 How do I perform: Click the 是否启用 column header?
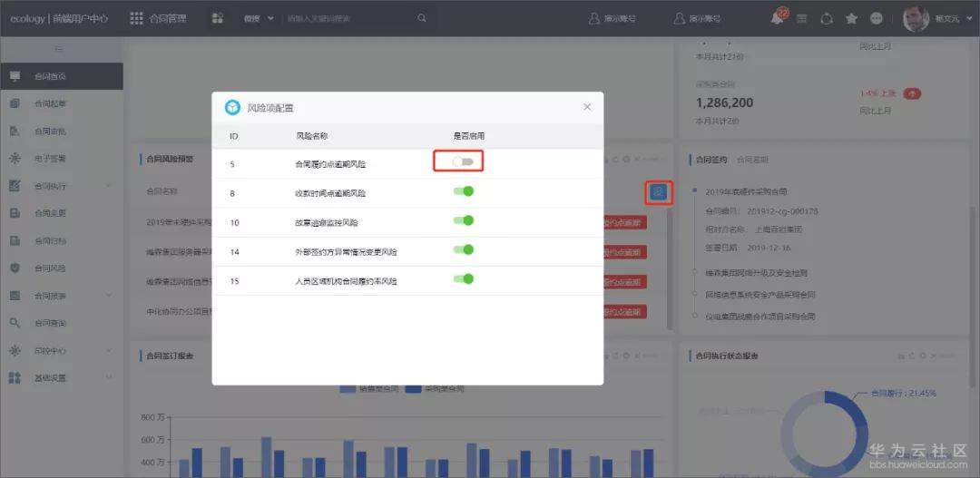tap(469, 135)
